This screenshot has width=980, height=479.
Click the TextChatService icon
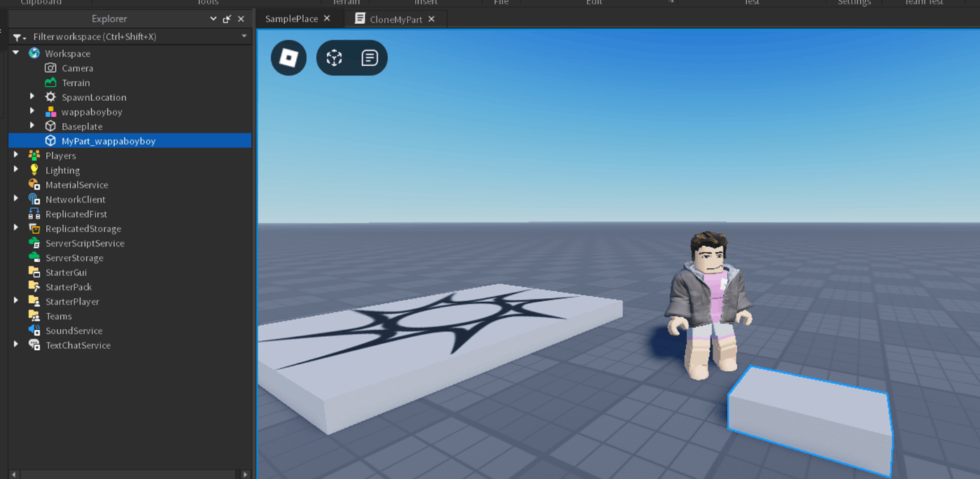pyautogui.click(x=34, y=345)
